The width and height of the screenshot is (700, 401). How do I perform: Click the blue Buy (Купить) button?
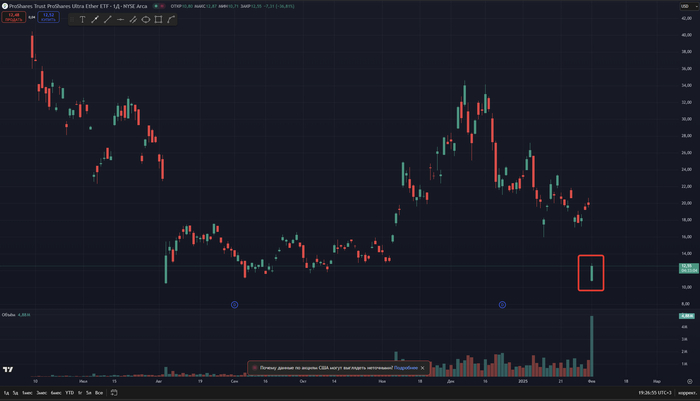pyautogui.click(x=48, y=17)
